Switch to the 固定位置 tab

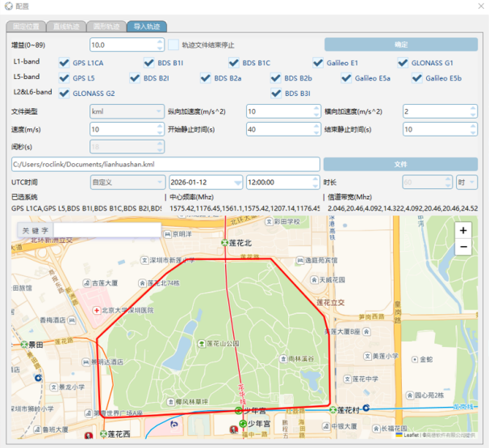pos(26,27)
